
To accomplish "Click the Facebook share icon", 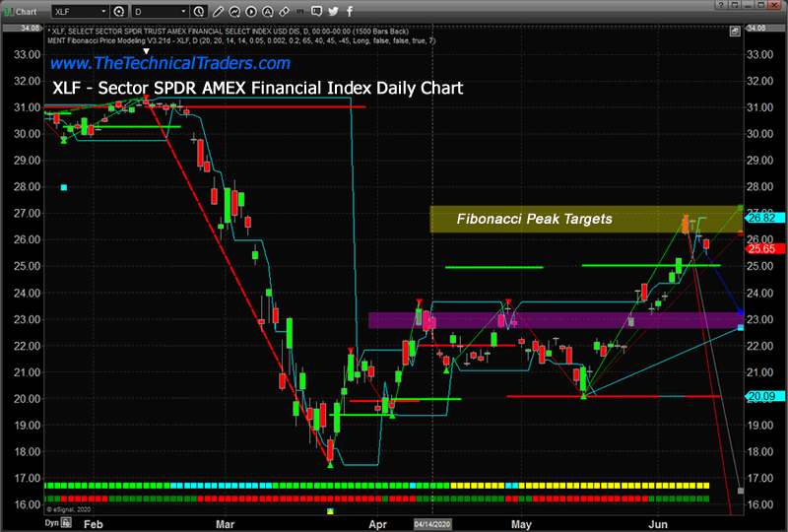I will pyautogui.click(x=350, y=12).
